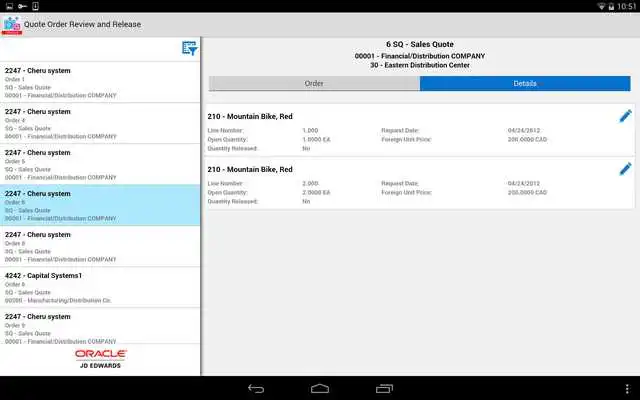640x400 pixels.
Task: Click the '6 SQ - Sales Quote' heading
Action: (x=420, y=44)
